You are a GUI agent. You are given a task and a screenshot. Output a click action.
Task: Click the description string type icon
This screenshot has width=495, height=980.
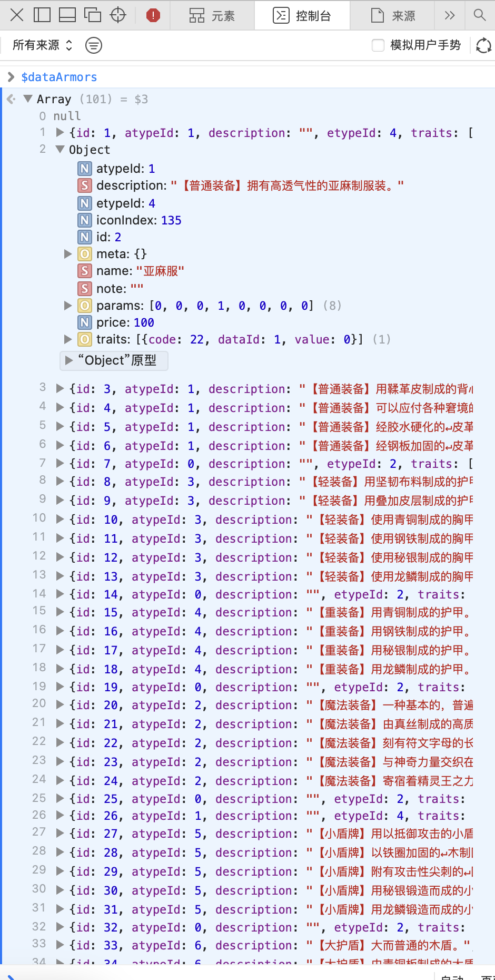(85, 185)
